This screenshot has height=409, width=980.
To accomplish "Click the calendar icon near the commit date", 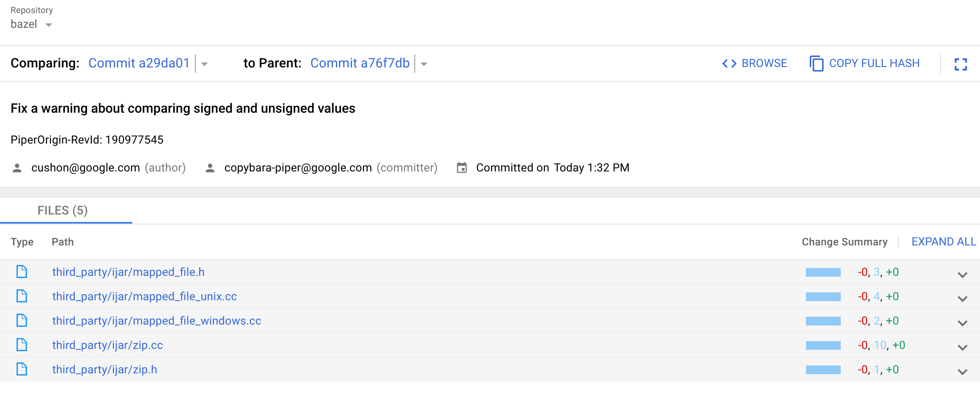I will (x=462, y=167).
